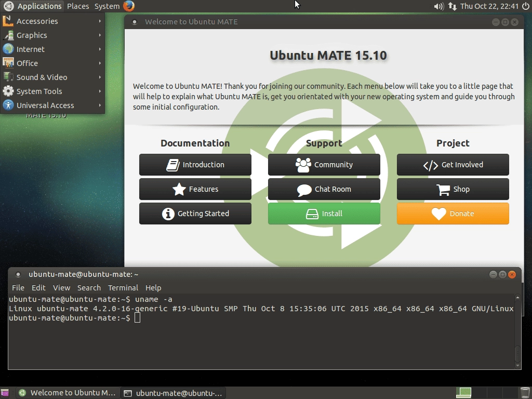Image resolution: width=532 pixels, height=399 pixels.
Task: Open the terminal Search menu
Action: pyautogui.click(x=89, y=288)
